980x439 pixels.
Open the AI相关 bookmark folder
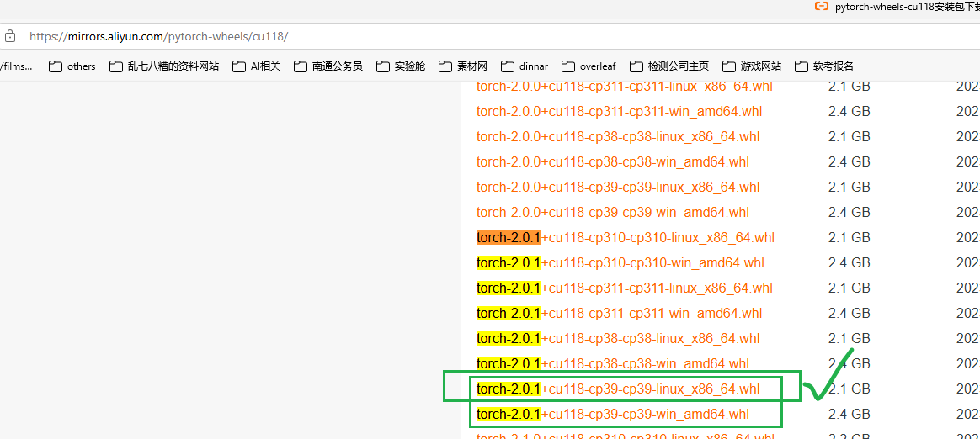[x=256, y=66]
